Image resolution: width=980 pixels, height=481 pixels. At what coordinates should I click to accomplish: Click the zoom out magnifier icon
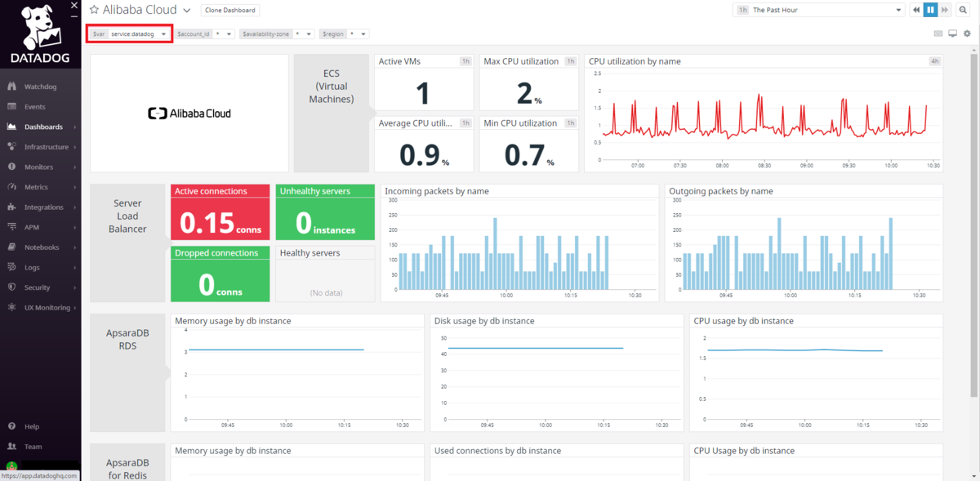coord(964,11)
